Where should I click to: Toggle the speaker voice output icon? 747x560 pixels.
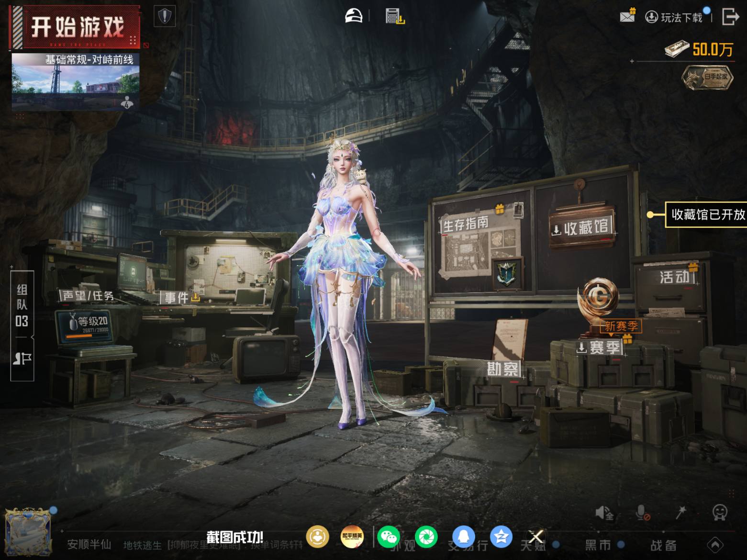[604, 513]
